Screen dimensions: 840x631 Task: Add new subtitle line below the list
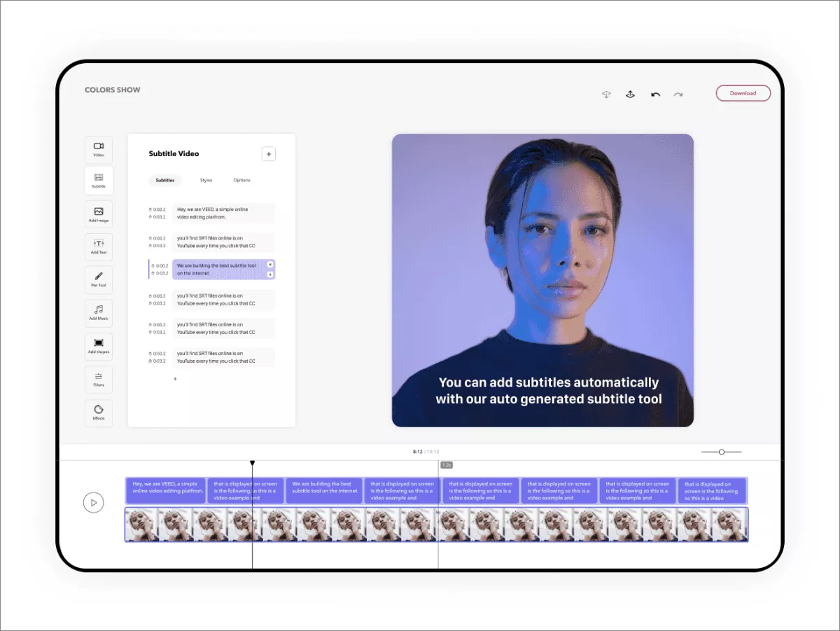[175, 379]
